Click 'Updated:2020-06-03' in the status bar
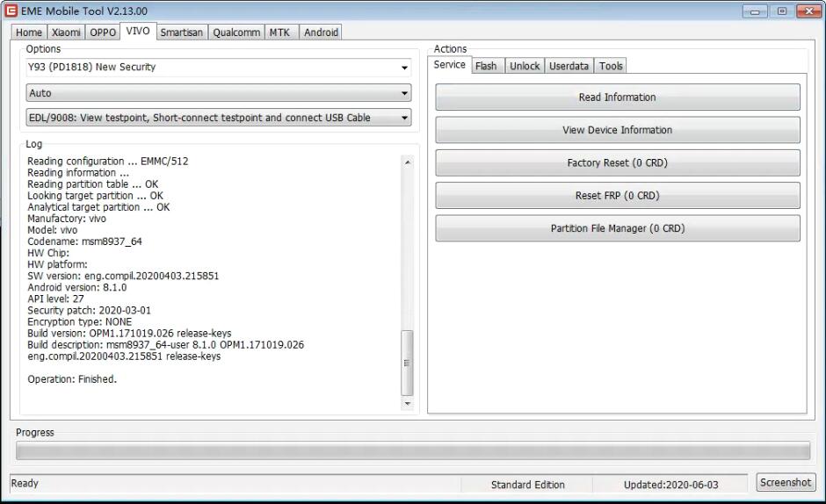The height and width of the screenshot is (504, 826). click(671, 485)
